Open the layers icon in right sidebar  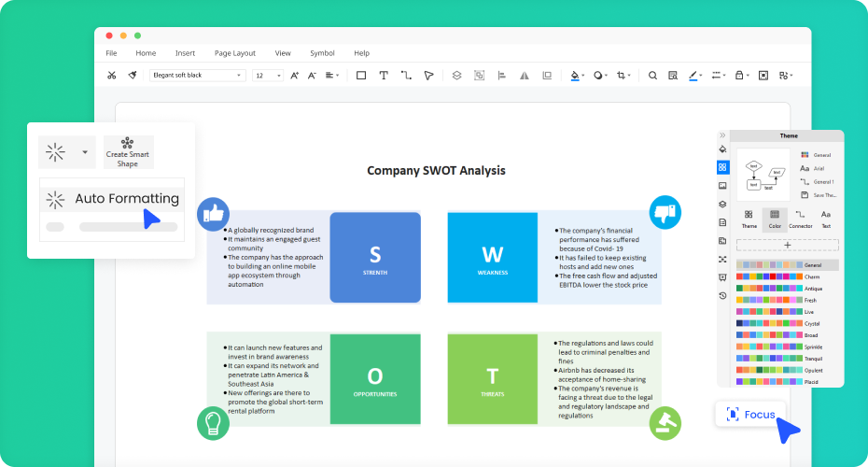(722, 205)
